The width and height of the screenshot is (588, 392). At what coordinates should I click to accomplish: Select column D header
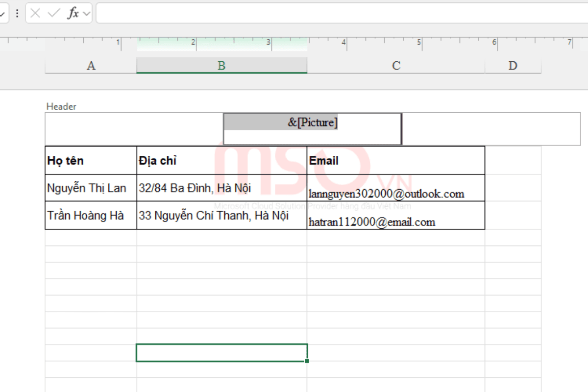(x=513, y=65)
